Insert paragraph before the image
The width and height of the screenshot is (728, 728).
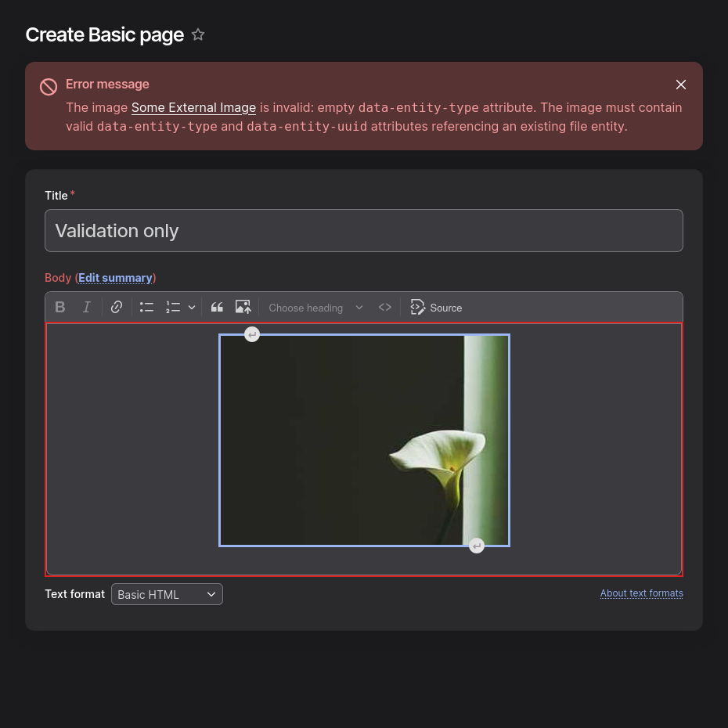(252, 334)
